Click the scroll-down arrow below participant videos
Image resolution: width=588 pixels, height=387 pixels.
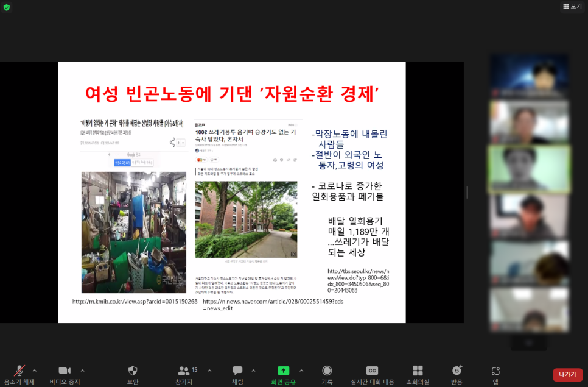[529, 343]
